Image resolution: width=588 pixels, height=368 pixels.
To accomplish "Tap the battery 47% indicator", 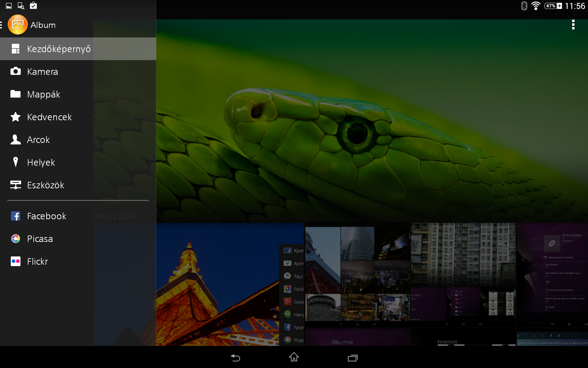I will tap(553, 6).
